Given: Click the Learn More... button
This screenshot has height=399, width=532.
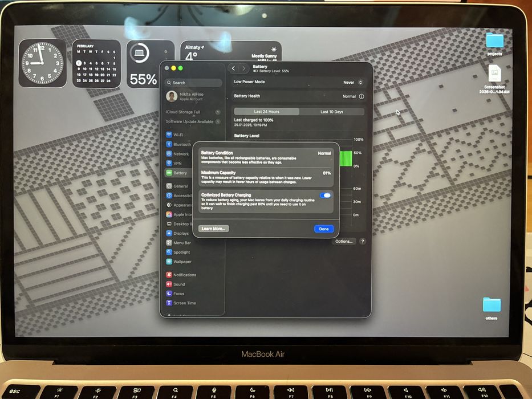Looking at the screenshot, I should click(213, 229).
